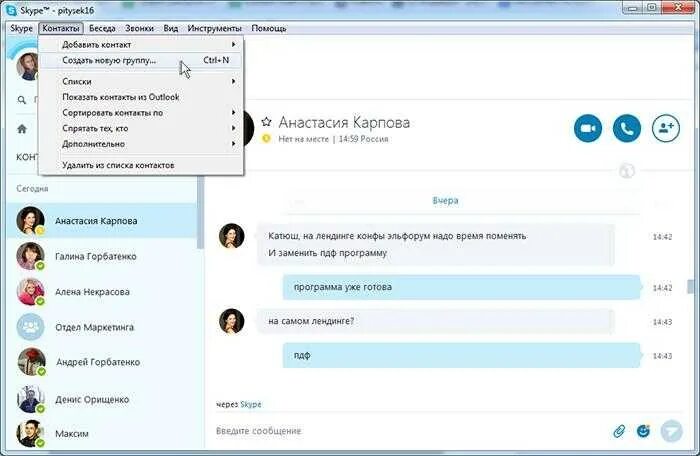Viewport: 700px width, 456px height.
Task: Choose Создать новую группу menu entry
Action: (x=141, y=60)
